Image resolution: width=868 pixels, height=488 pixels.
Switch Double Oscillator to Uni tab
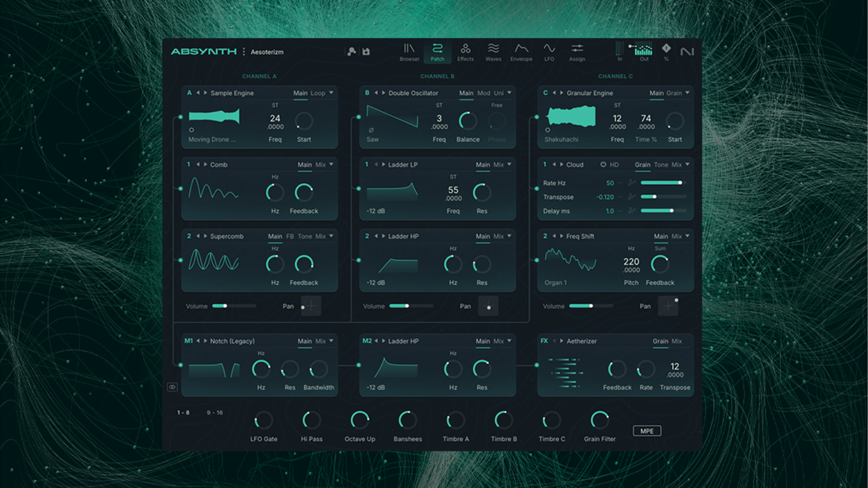tap(499, 93)
